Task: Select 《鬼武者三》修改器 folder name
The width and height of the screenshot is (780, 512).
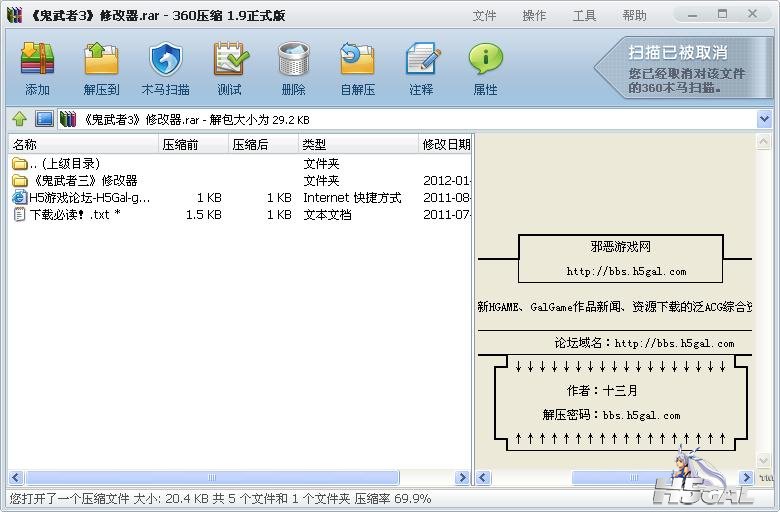Action: pyautogui.click(x=84, y=180)
